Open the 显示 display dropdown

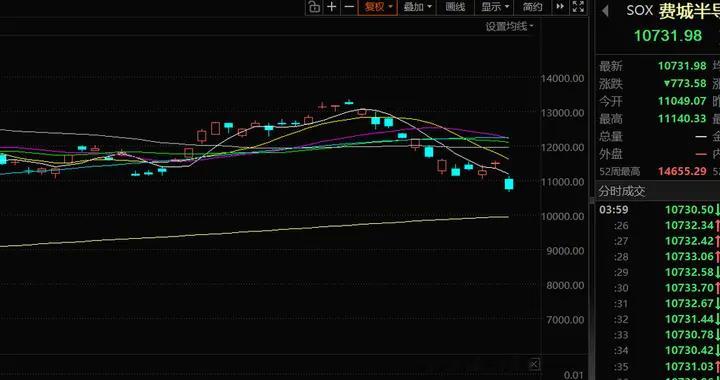[495, 7]
